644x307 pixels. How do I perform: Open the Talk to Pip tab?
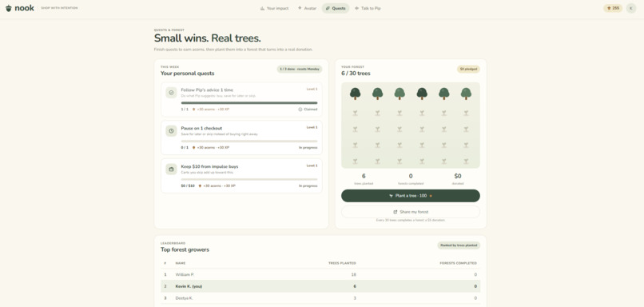pyautogui.click(x=368, y=8)
